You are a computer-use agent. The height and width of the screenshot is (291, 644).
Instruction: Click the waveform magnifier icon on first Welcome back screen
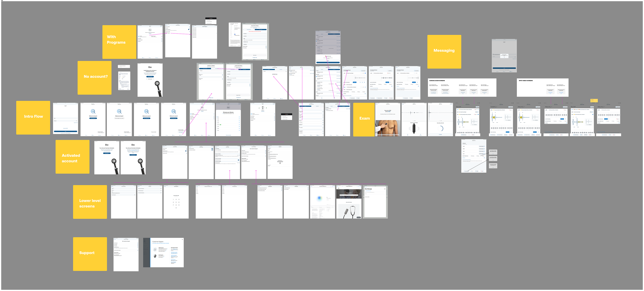pos(93,111)
